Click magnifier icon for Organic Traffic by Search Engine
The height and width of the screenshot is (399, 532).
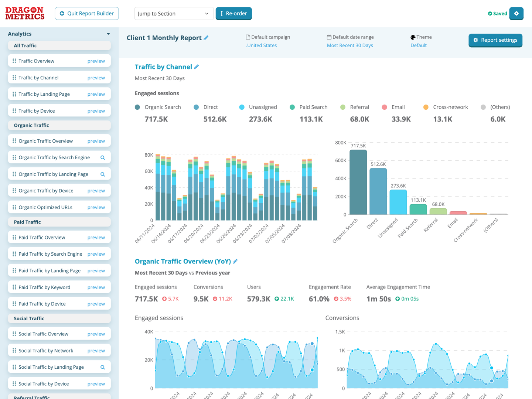pyautogui.click(x=103, y=158)
